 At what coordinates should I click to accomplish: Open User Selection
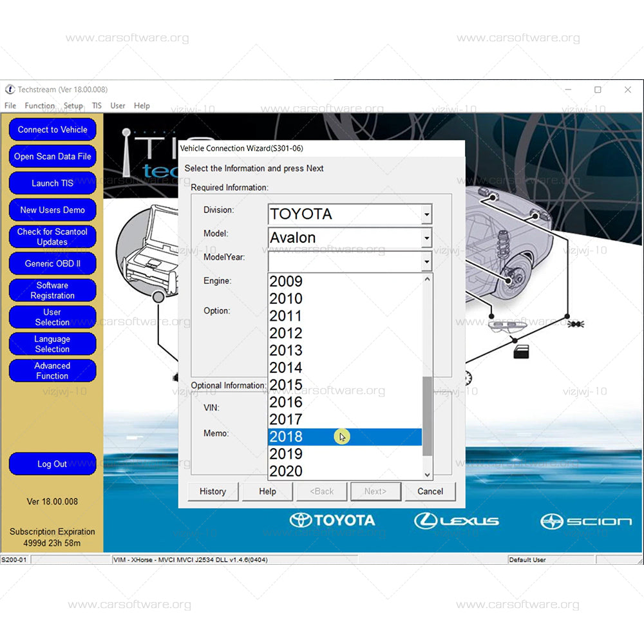[52, 317]
